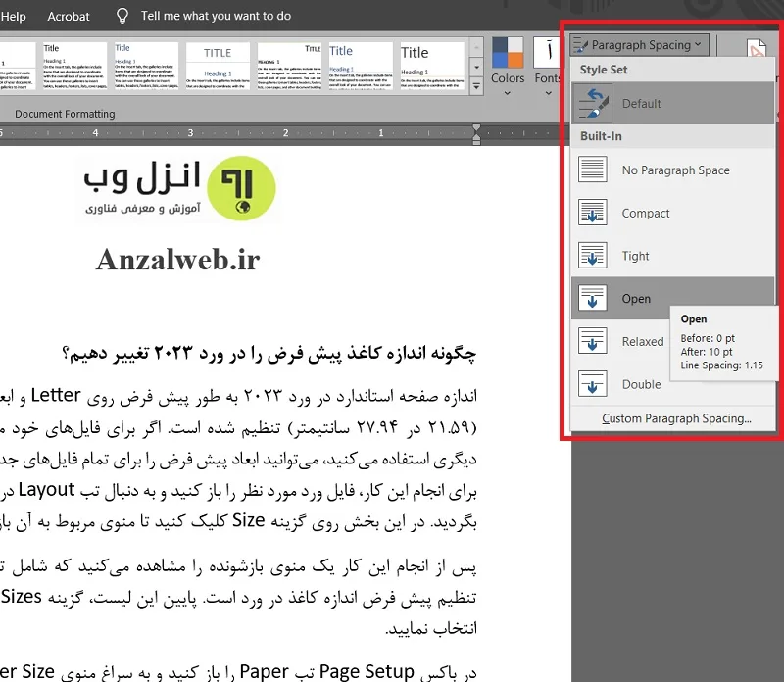Click the Tell me what you want to do box
This screenshot has width=784, height=682.
(216, 16)
